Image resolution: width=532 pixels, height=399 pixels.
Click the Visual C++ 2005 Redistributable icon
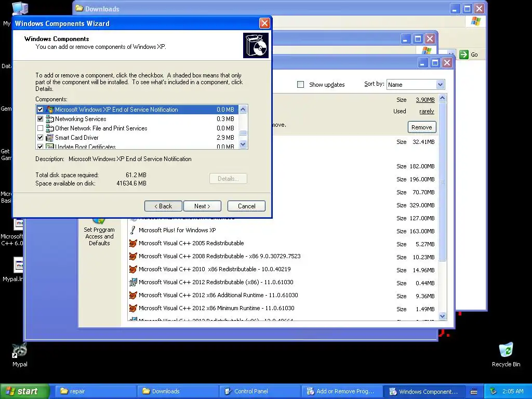tap(133, 243)
